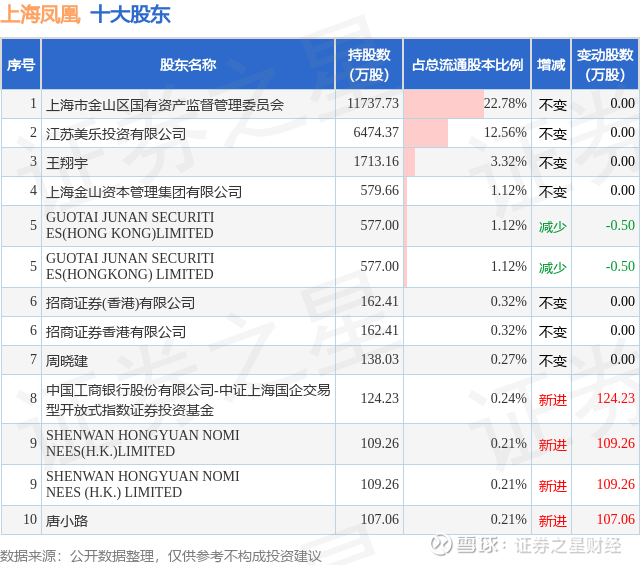Select the 持股数(万股) column header
This screenshot has width=640, height=565.
[x=369, y=65]
